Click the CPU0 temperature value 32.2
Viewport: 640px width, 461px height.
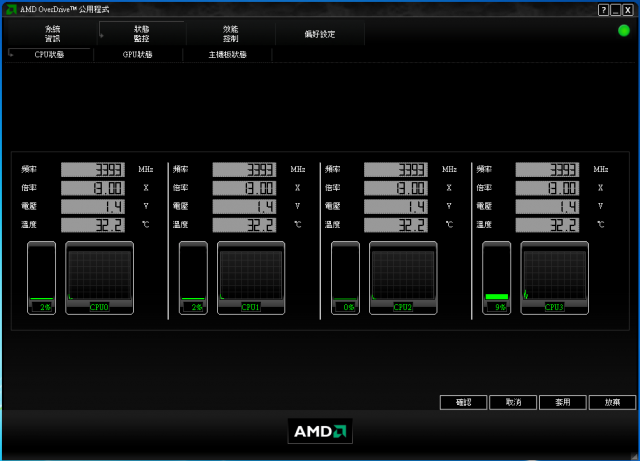coord(93,225)
